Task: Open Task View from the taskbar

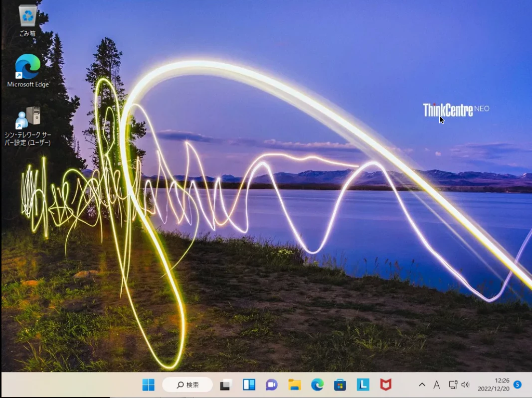Action: 226,385
